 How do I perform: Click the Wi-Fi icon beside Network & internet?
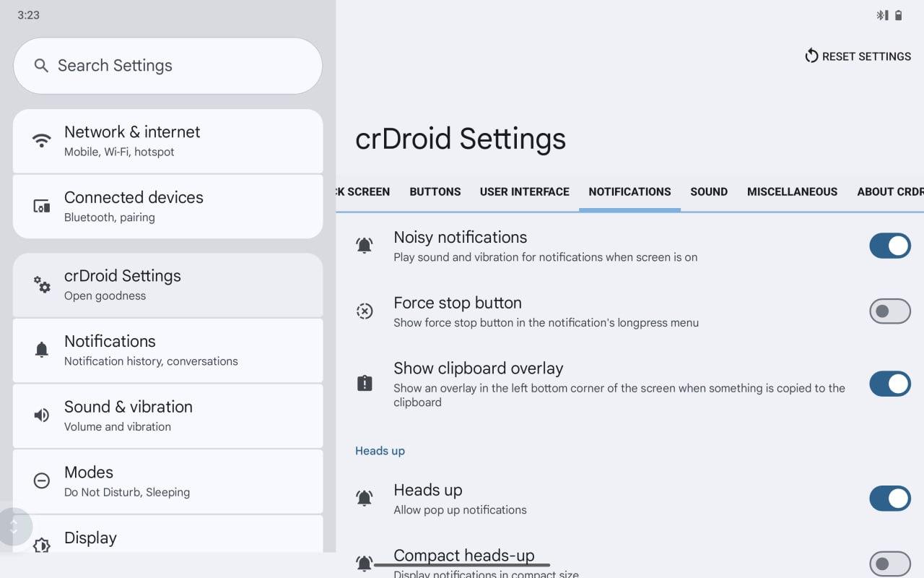coord(42,140)
